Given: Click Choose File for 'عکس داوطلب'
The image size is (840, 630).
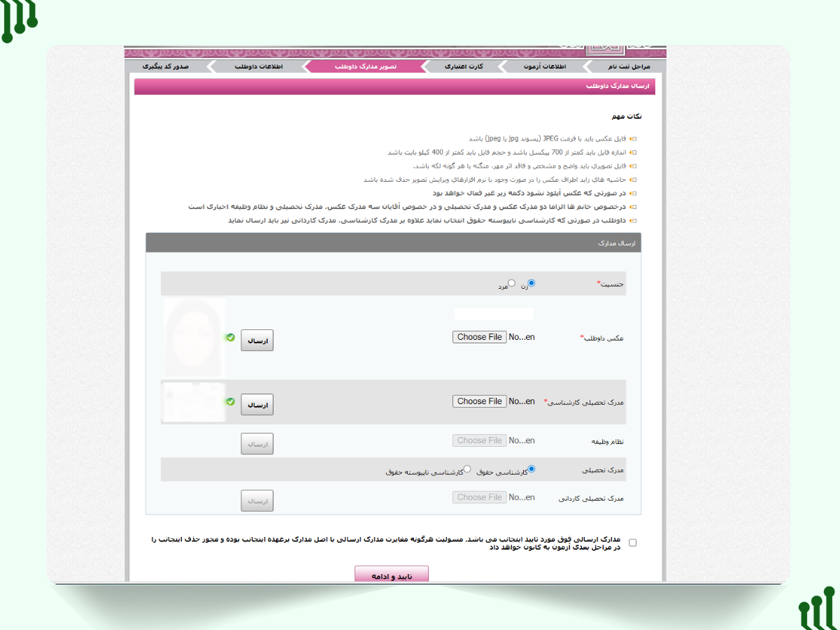Looking at the screenshot, I should [x=479, y=337].
